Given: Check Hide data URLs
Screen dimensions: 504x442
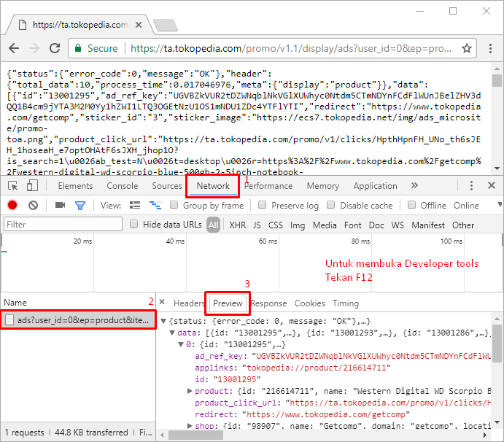Looking at the screenshot, I should point(133,224).
